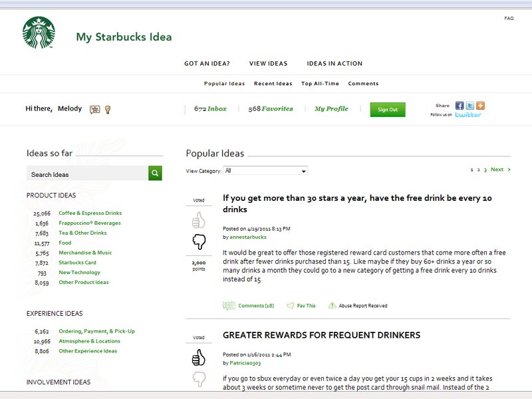This screenshot has width=532, height=399.
Task: Open My Profile link
Action: click(x=331, y=108)
